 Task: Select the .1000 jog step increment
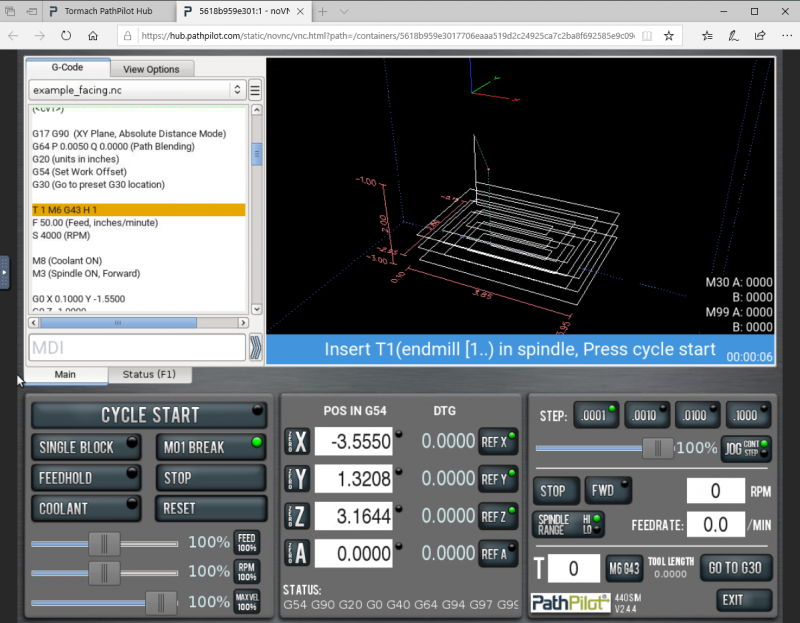747,414
